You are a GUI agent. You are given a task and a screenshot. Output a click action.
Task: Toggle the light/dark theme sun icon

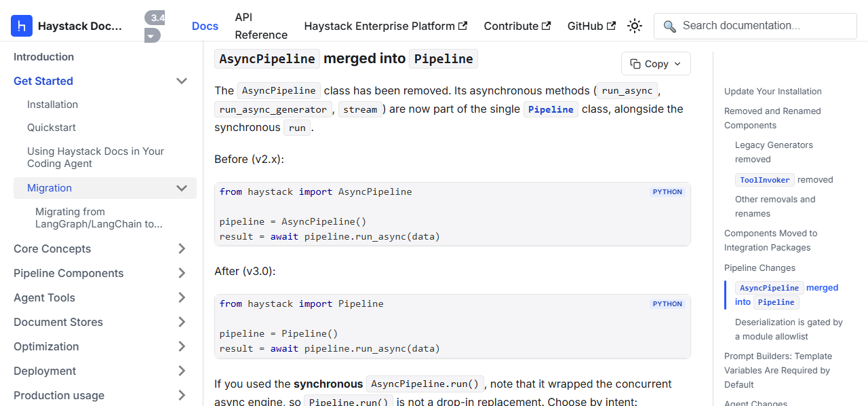pos(635,26)
